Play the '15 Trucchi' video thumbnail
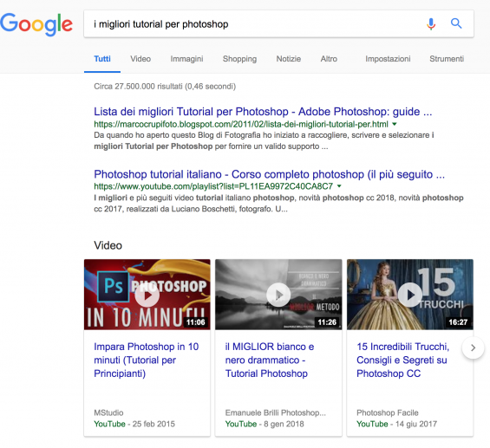490x448 pixels. [410, 295]
